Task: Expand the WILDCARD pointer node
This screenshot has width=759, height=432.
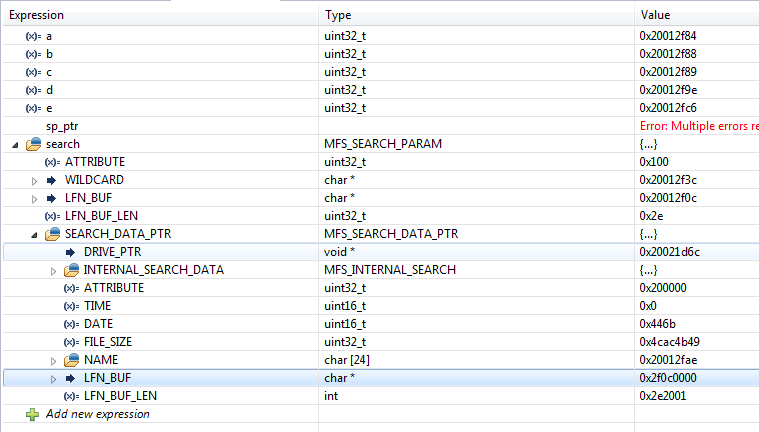Action: [x=34, y=180]
